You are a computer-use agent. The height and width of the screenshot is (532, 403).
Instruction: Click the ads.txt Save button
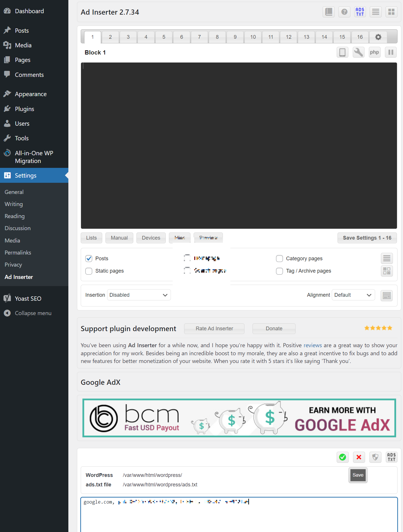coord(358,475)
